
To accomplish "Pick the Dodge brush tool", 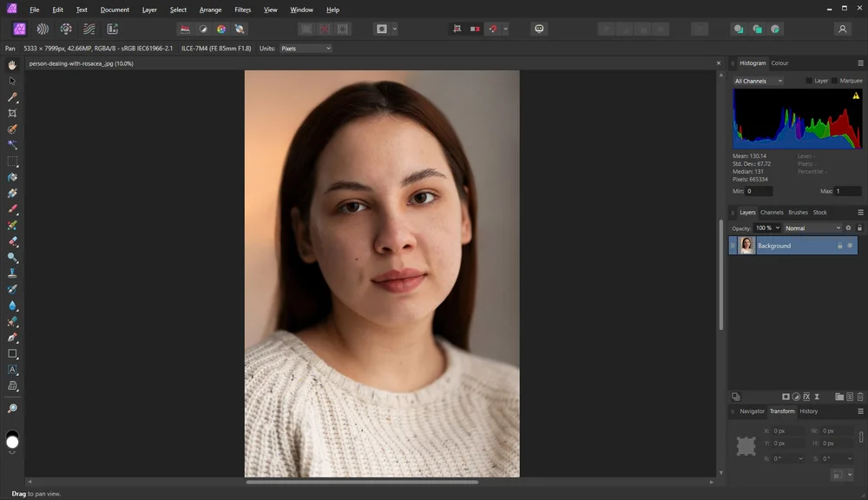I will pos(12,258).
